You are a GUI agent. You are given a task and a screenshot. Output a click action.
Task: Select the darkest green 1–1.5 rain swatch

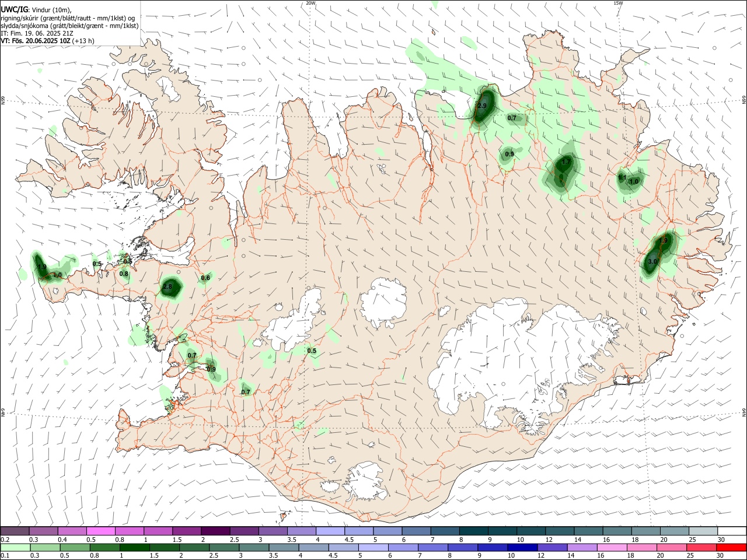[135, 547]
